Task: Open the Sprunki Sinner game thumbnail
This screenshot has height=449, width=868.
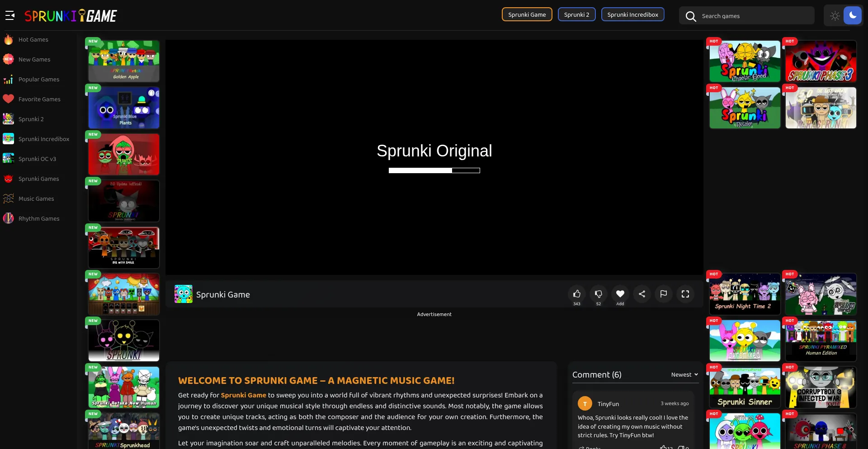Action: coord(745,388)
